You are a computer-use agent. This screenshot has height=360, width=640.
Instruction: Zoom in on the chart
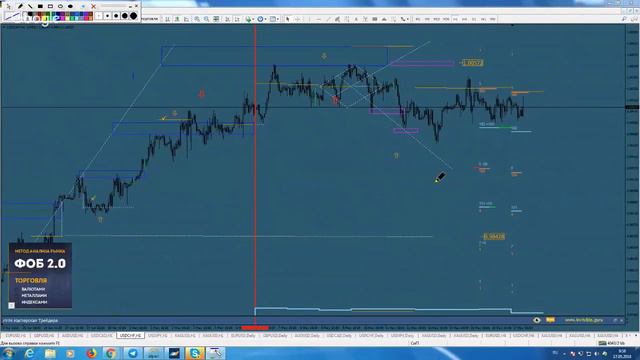click(x=197, y=19)
